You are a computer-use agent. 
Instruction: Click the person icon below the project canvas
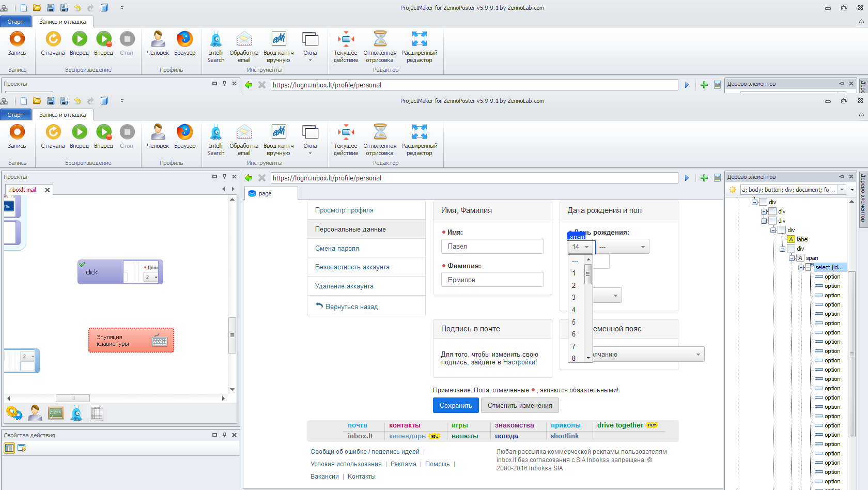click(35, 413)
